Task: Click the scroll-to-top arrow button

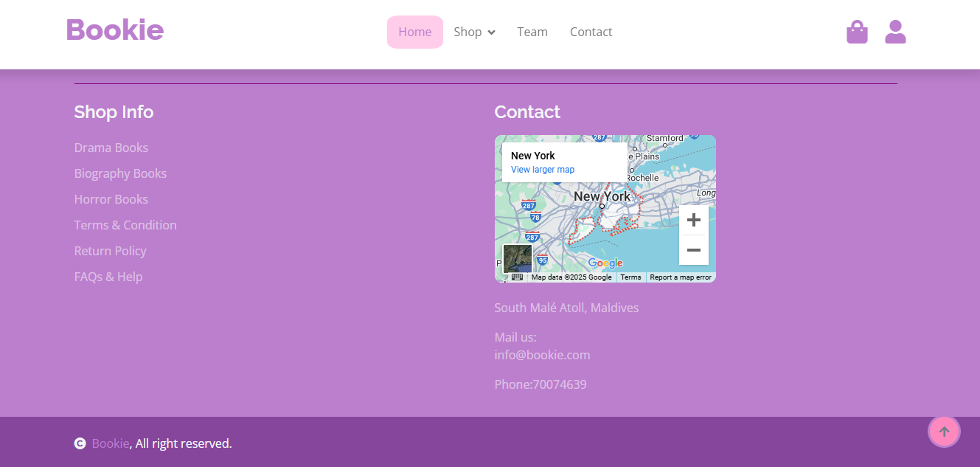Action: point(944,432)
